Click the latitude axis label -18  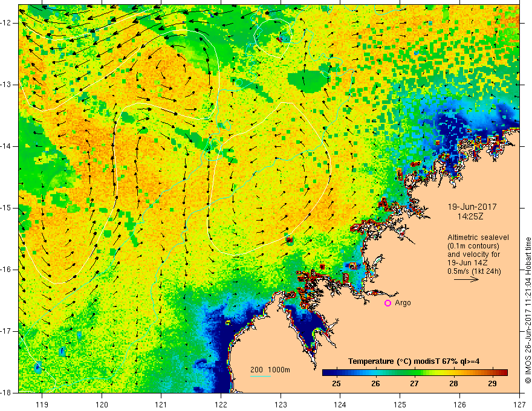click(7, 393)
